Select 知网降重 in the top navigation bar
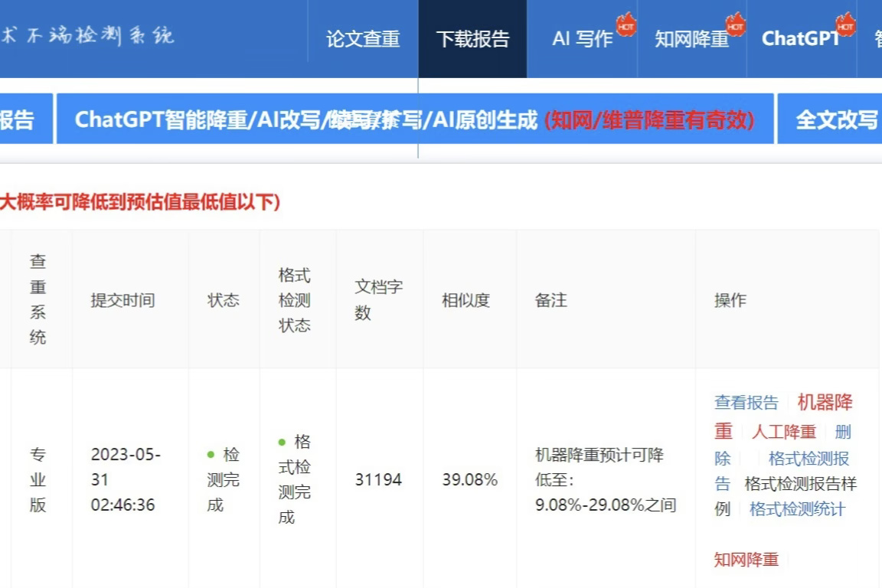This screenshot has width=882, height=588. [x=691, y=39]
